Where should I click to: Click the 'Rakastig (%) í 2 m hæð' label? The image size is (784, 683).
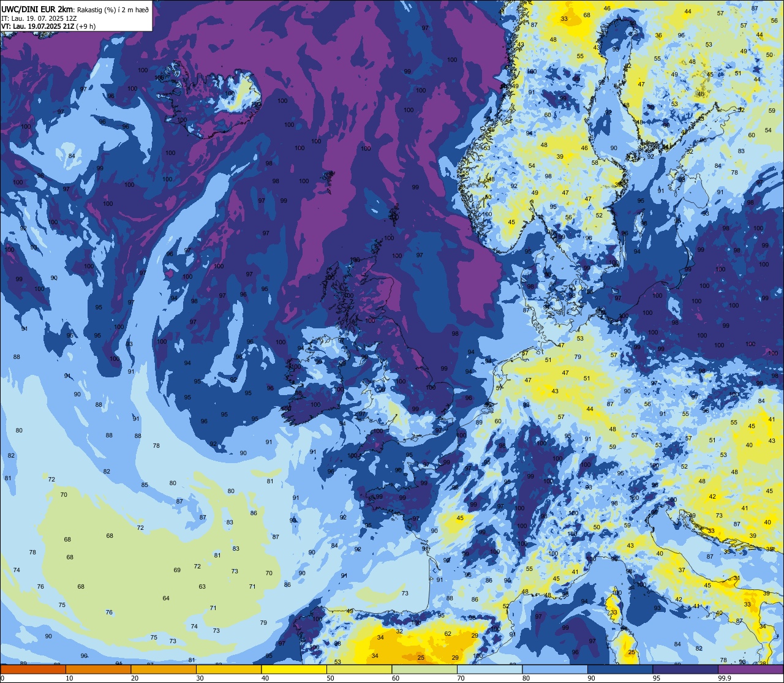[x=113, y=10]
